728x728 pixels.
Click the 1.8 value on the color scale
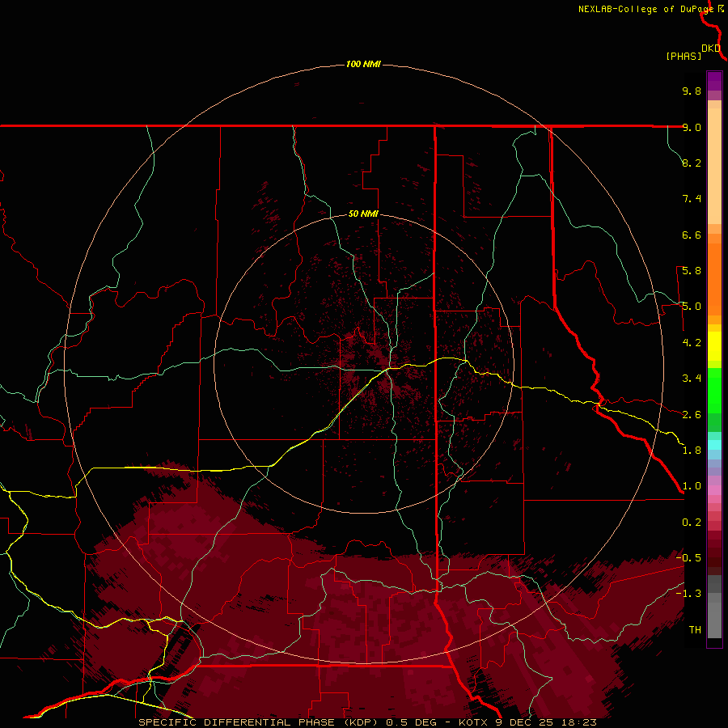692,451
